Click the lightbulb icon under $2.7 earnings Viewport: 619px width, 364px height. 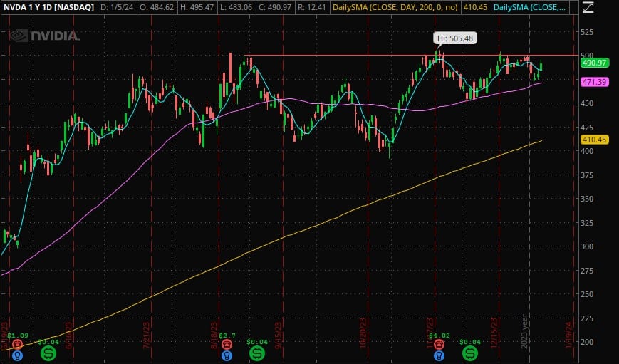pos(227,355)
